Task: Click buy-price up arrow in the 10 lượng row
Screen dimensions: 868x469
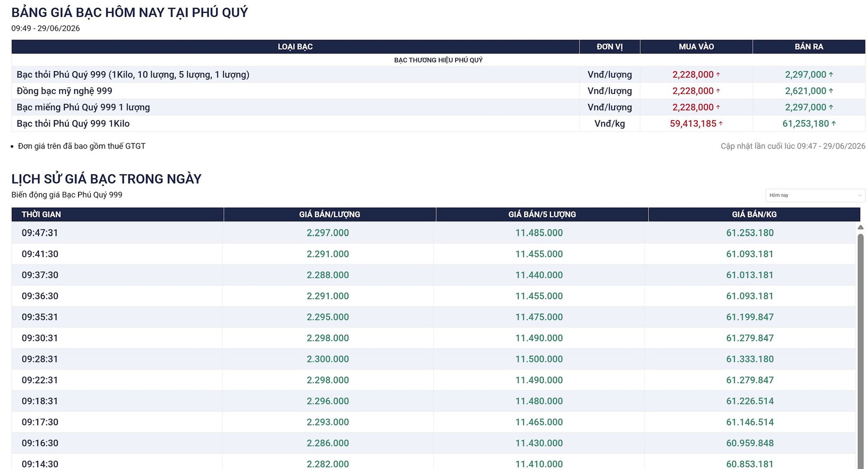Action: [x=718, y=75]
